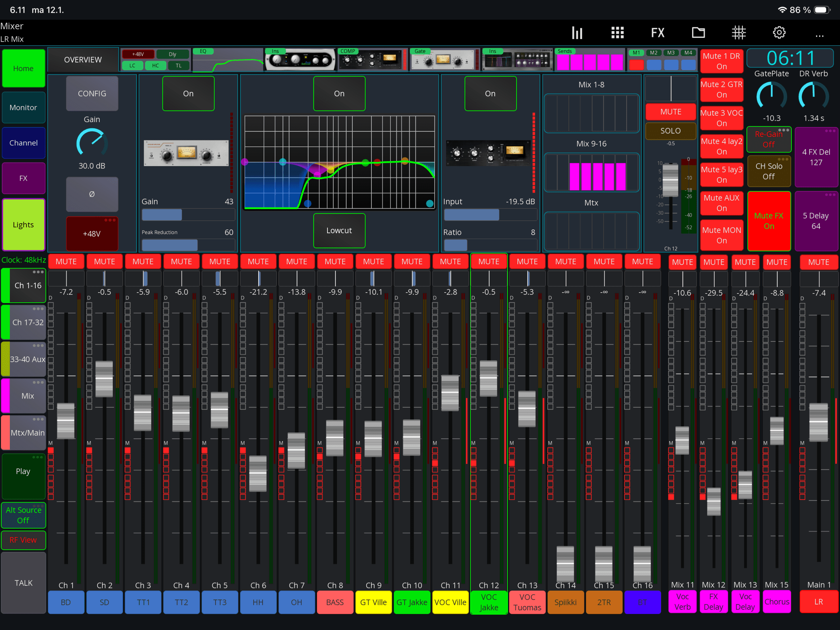Click the phase invert Ø button
The image size is (840, 630).
92,194
